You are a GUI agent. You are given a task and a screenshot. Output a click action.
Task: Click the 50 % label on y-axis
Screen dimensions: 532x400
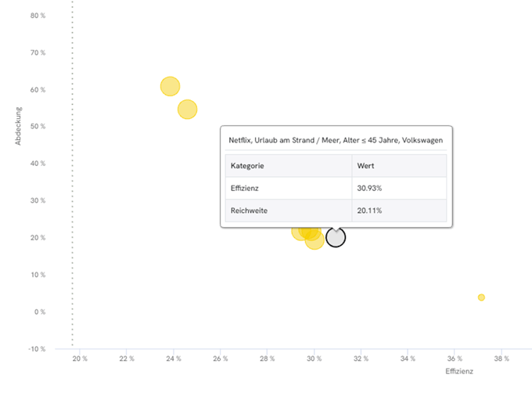coord(38,127)
